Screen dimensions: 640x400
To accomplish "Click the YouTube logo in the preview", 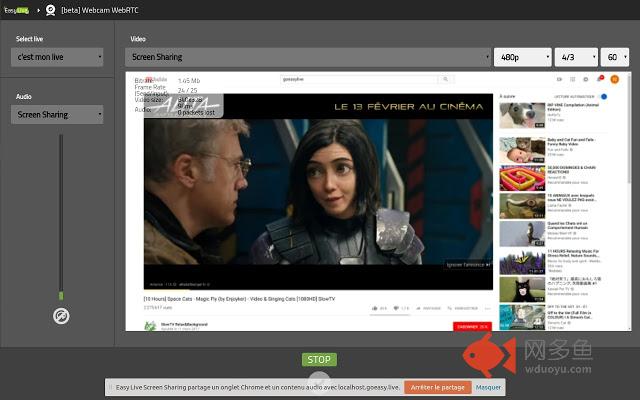I will [157, 79].
